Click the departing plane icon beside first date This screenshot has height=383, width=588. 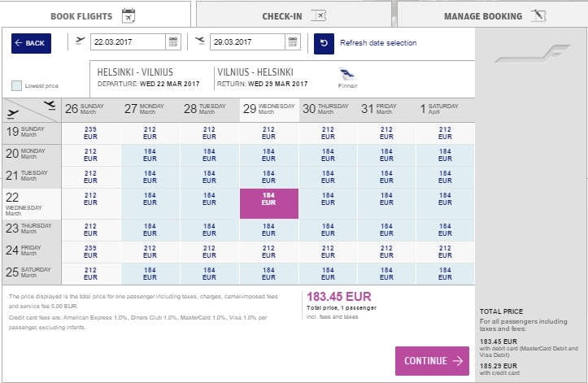(80, 41)
